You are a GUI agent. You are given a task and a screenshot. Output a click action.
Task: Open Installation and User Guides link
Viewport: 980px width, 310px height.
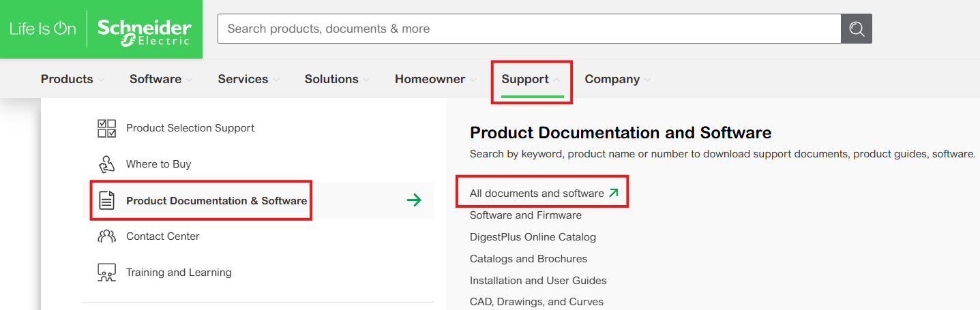coord(538,281)
